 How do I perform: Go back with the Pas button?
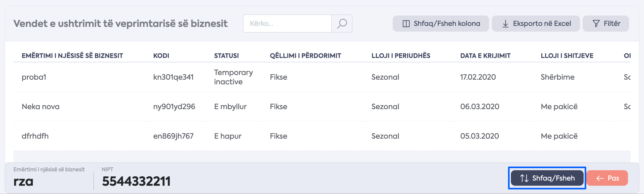click(x=607, y=178)
